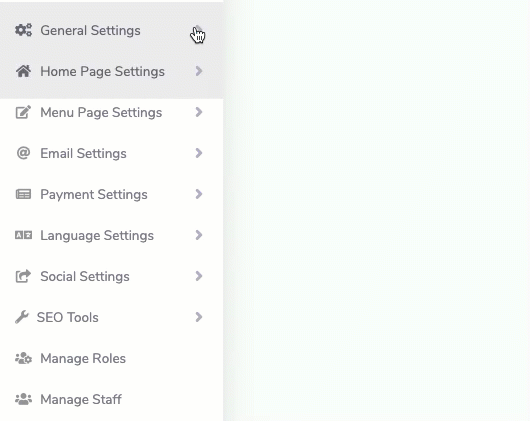Screen dimensions: 530x421
Task: Click the Social Settings share icon
Action: click(x=23, y=276)
